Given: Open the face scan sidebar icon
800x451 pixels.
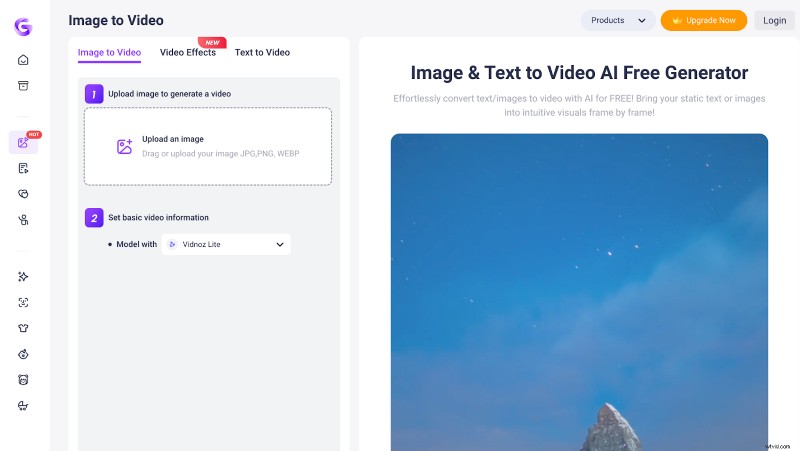Looking at the screenshot, I should (x=23, y=303).
